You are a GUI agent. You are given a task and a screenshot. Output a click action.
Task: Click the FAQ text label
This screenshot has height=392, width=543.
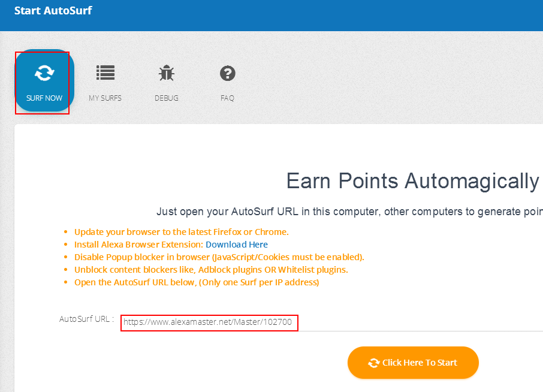228,98
